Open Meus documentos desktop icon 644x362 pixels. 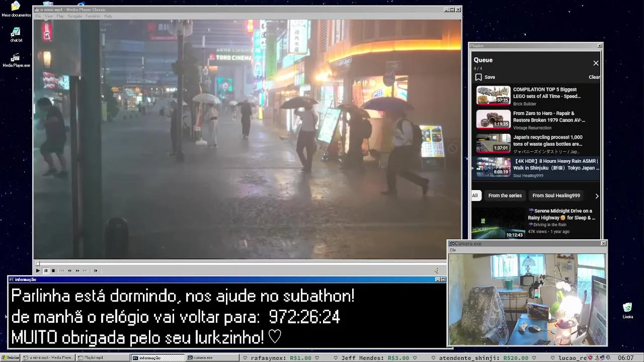click(16, 9)
